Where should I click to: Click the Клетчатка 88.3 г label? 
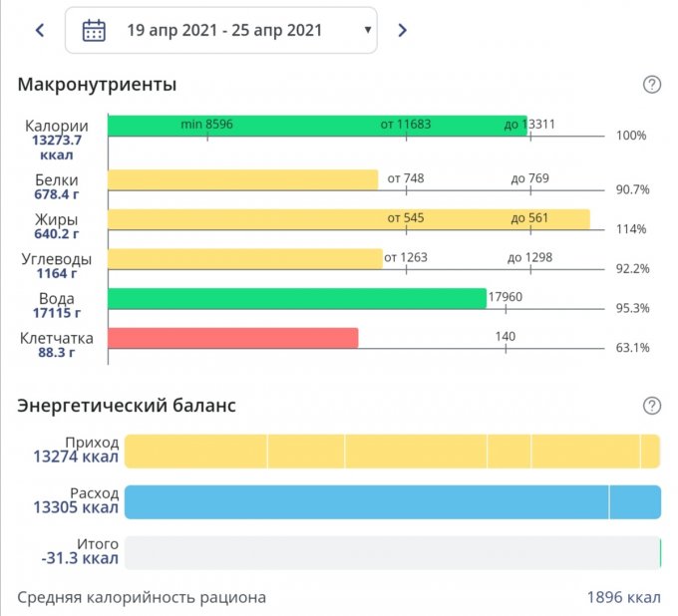coord(57,345)
